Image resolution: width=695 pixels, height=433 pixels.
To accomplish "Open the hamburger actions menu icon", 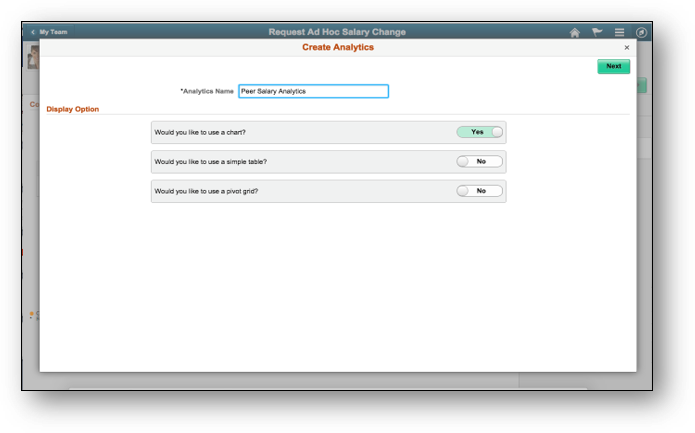I will pyautogui.click(x=619, y=32).
